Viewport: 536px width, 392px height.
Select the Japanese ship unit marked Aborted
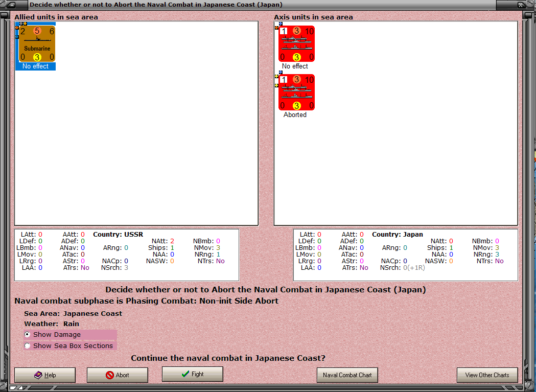coord(296,93)
